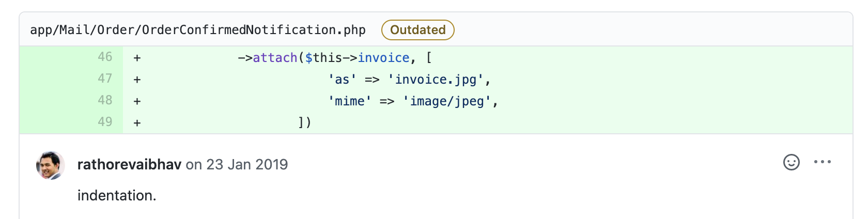The width and height of the screenshot is (868, 219).
Task: Click the 'indentation.' comment text
Action: (117, 196)
